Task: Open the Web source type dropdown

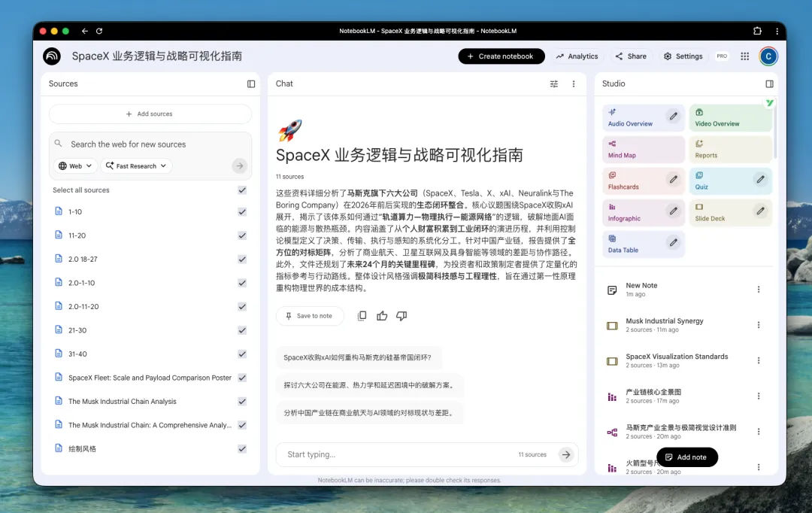Action: 75,165
